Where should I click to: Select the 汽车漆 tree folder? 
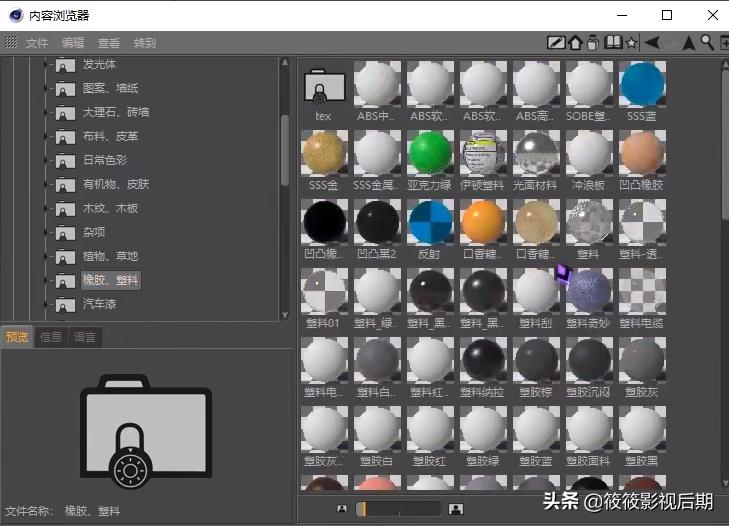pyautogui.click(x=99, y=304)
